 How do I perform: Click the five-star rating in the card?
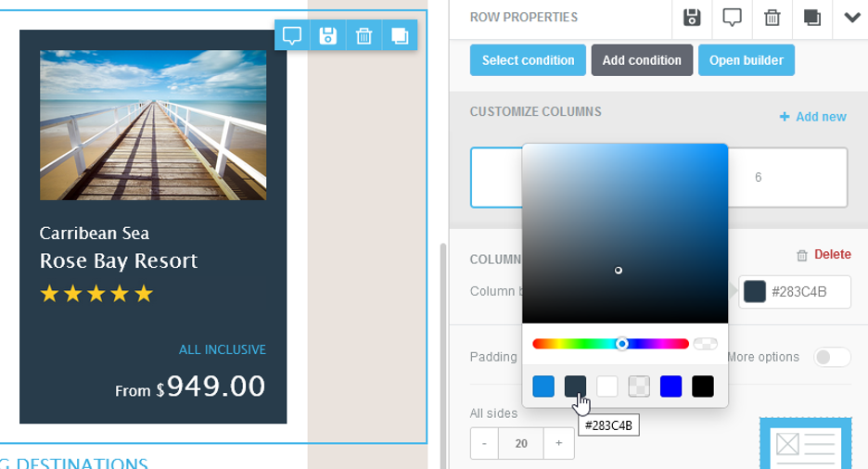(x=96, y=294)
